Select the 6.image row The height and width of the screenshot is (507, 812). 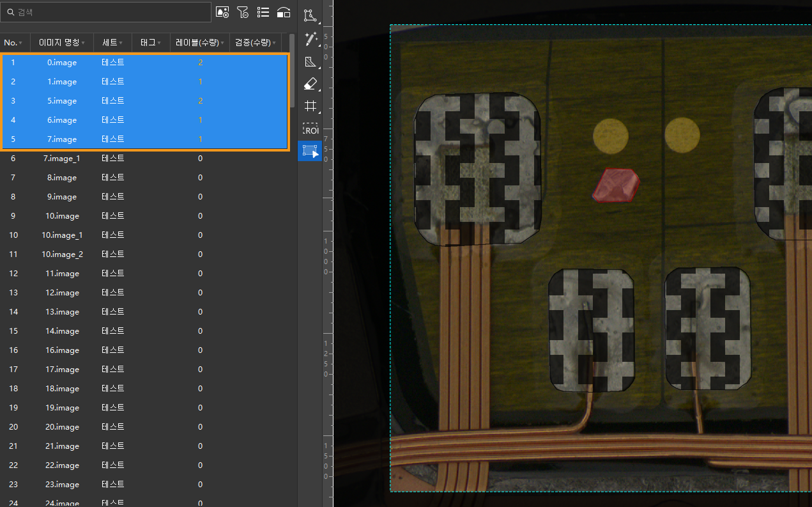145,120
